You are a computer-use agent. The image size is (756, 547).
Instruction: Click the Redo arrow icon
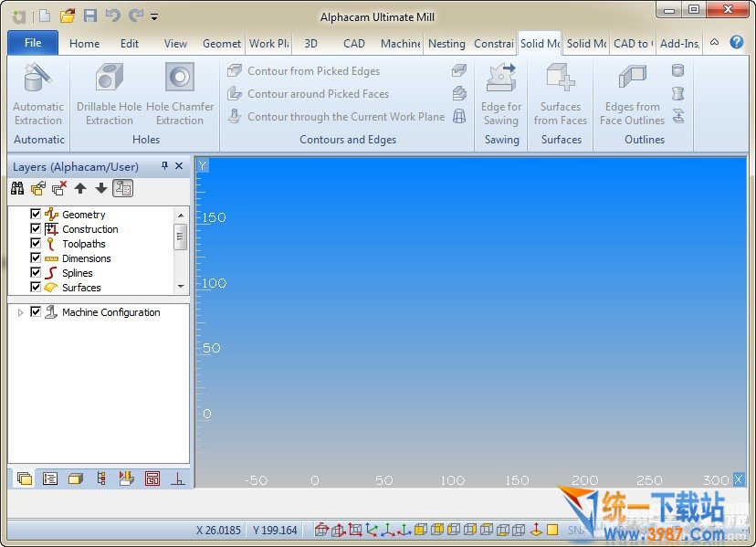135,16
